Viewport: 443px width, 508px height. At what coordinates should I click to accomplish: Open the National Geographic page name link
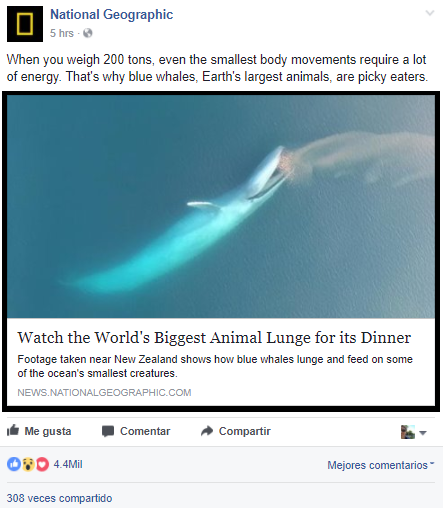tap(111, 15)
